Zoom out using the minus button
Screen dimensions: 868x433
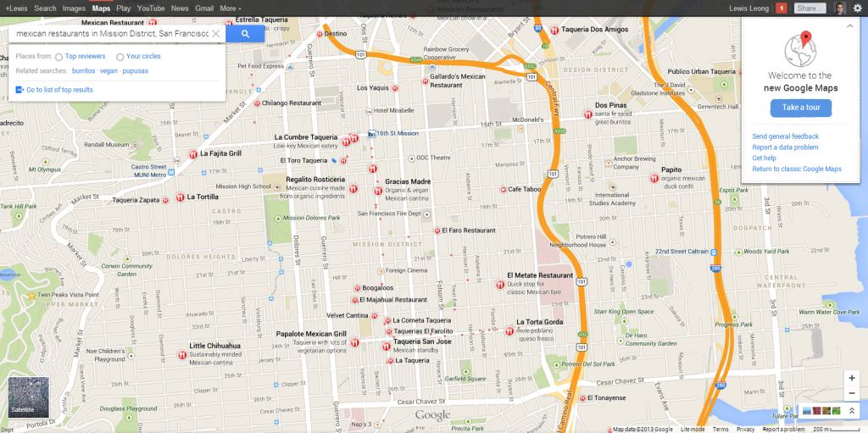pos(851,393)
